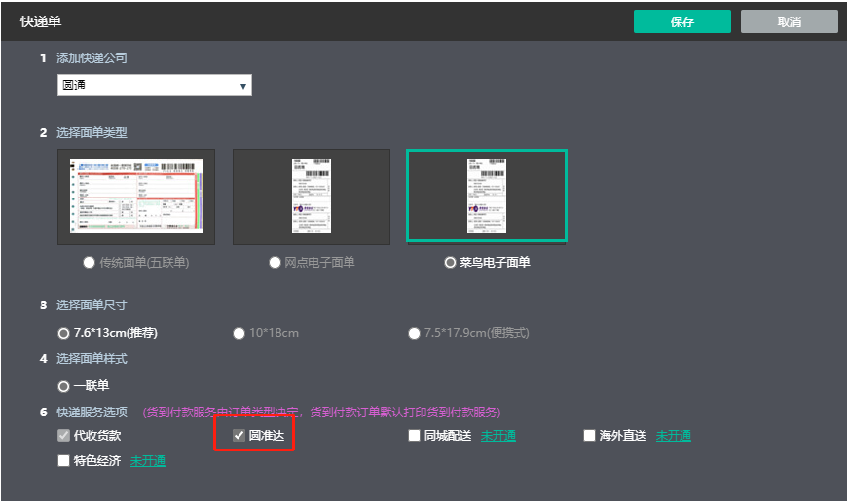Viewport: 847px width, 504px height.
Task: Click the gray 取消 button
Action: pyautogui.click(x=789, y=21)
